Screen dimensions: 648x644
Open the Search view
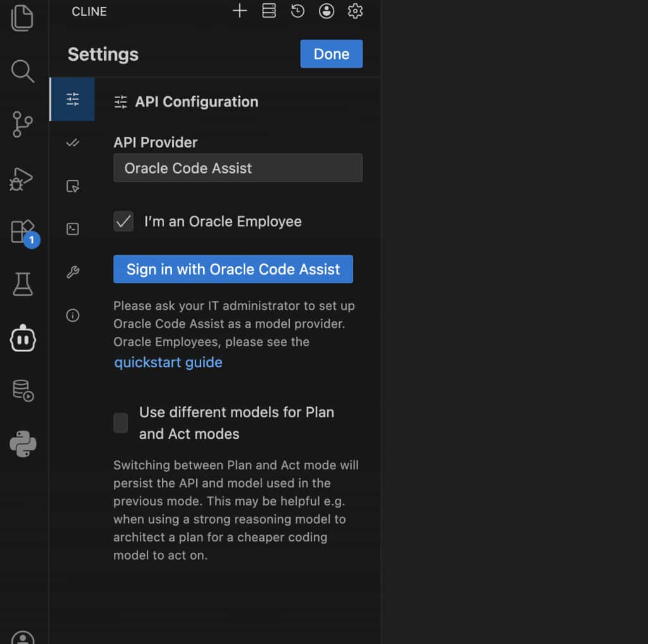[23, 71]
